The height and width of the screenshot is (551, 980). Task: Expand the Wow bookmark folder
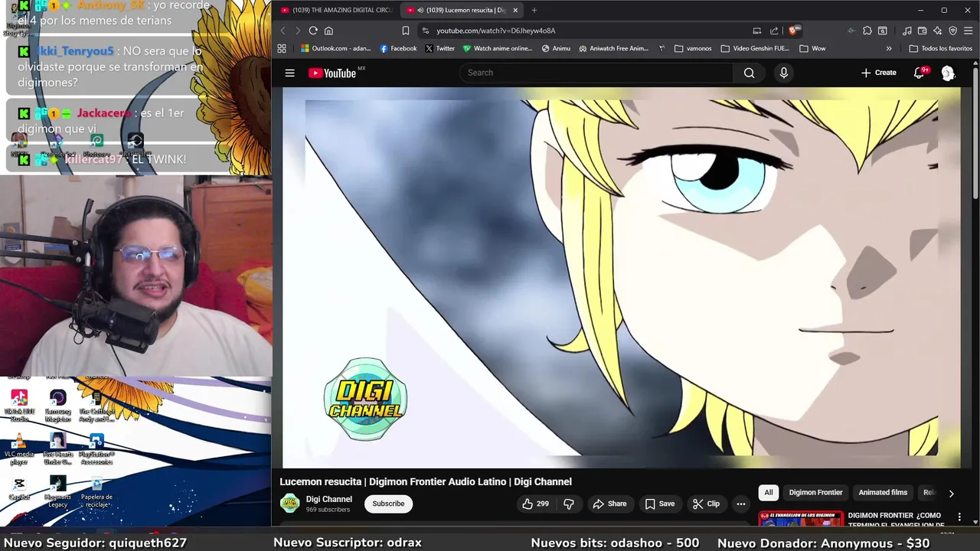click(x=812, y=48)
